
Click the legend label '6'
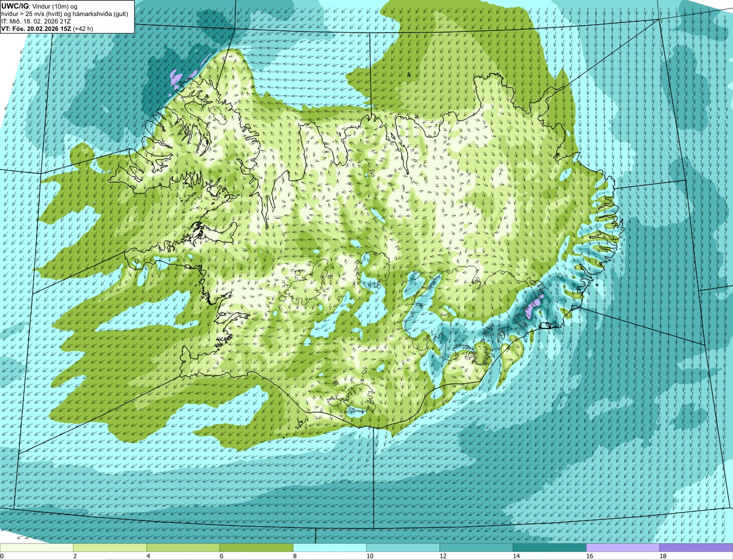pos(222,556)
